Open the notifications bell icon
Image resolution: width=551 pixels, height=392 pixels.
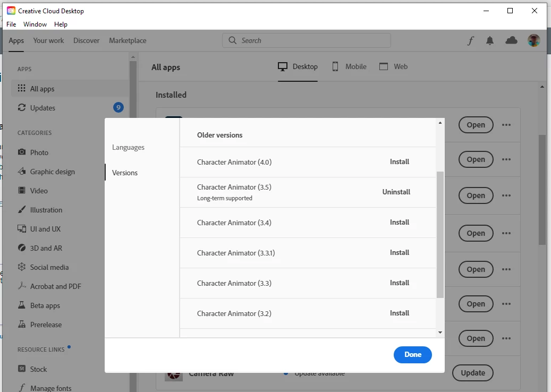(x=490, y=41)
